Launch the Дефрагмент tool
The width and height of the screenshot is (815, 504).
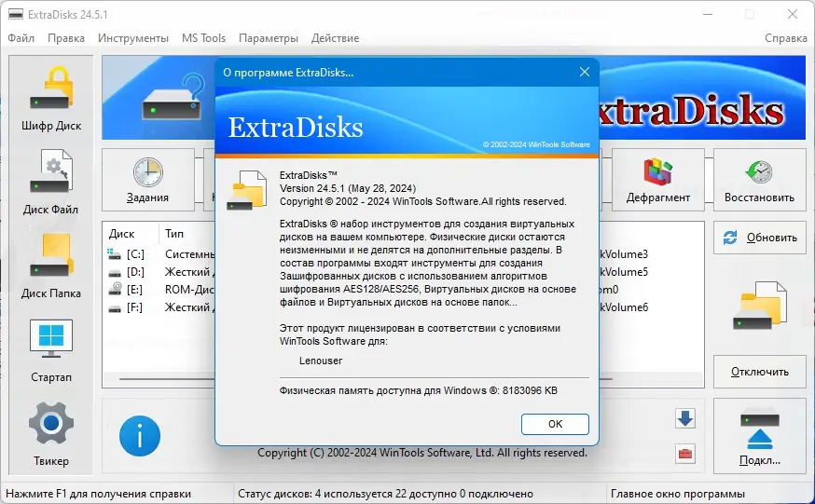pos(658,180)
